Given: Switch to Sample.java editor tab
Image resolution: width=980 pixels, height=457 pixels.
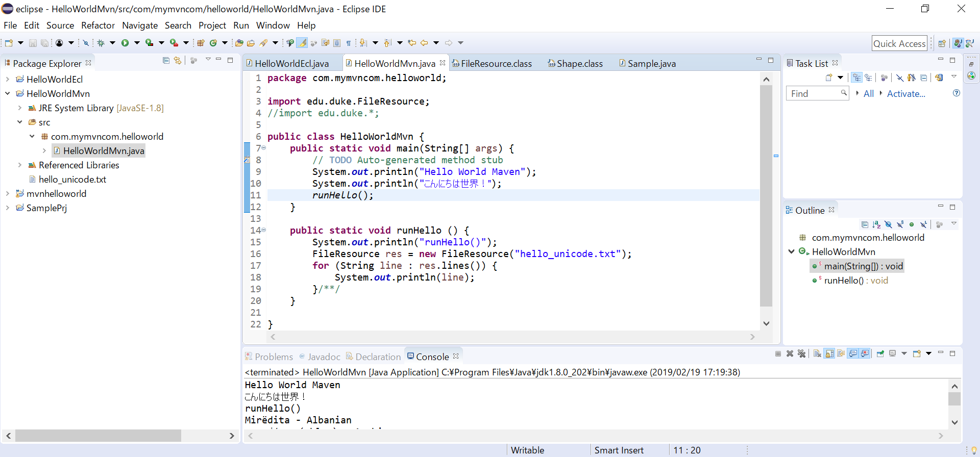Looking at the screenshot, I should pyautogui.click(x=647, y=63).
